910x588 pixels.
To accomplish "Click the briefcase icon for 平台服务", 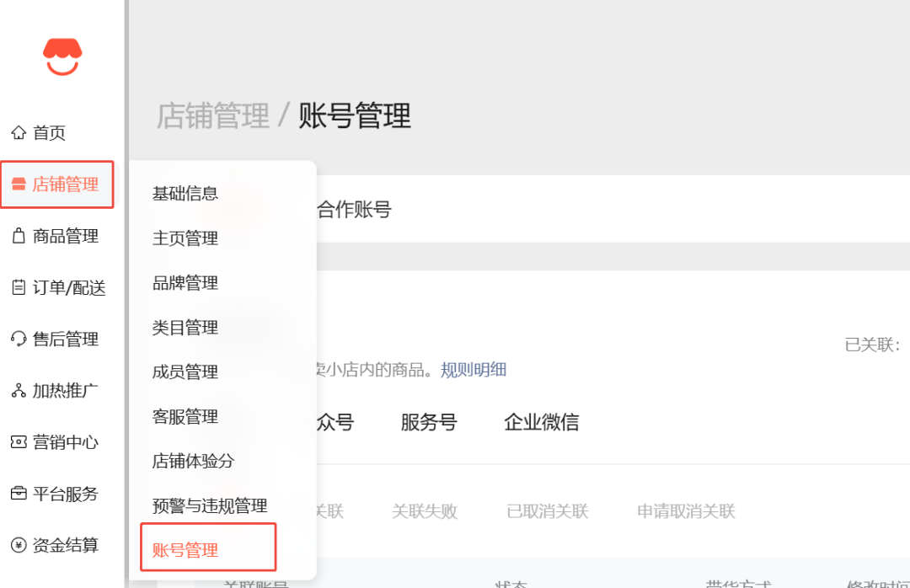I will 19,494.
